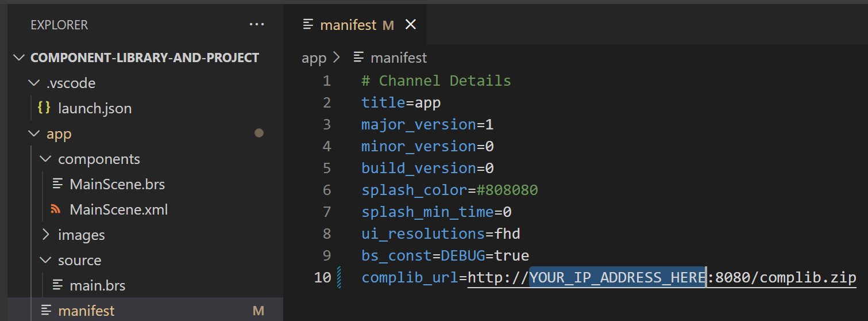
Task: Collapse the source folder chevron
Action: (45, 260)
